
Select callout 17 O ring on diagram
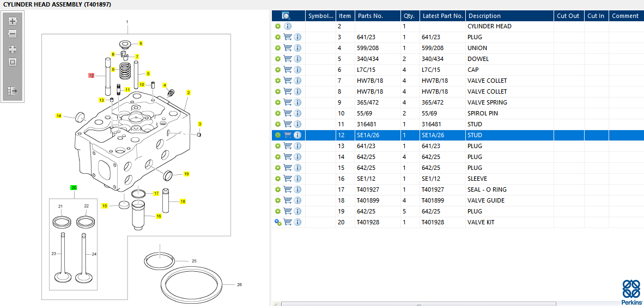tap(156, 193)
